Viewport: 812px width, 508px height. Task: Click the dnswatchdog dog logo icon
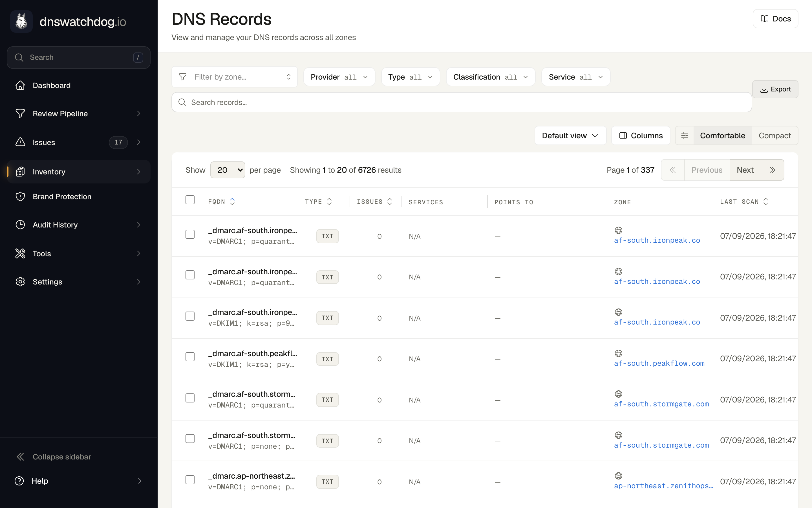(x=21, y=21)
